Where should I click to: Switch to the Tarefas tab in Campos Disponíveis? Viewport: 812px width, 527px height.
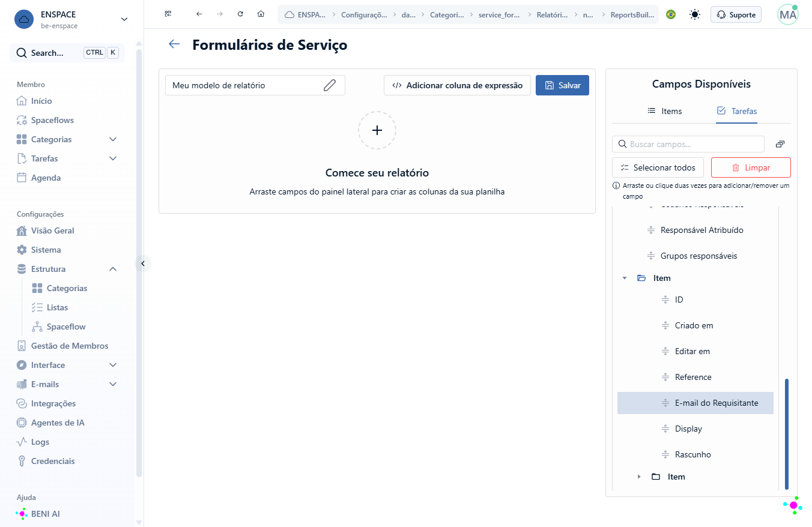(737, 111)
